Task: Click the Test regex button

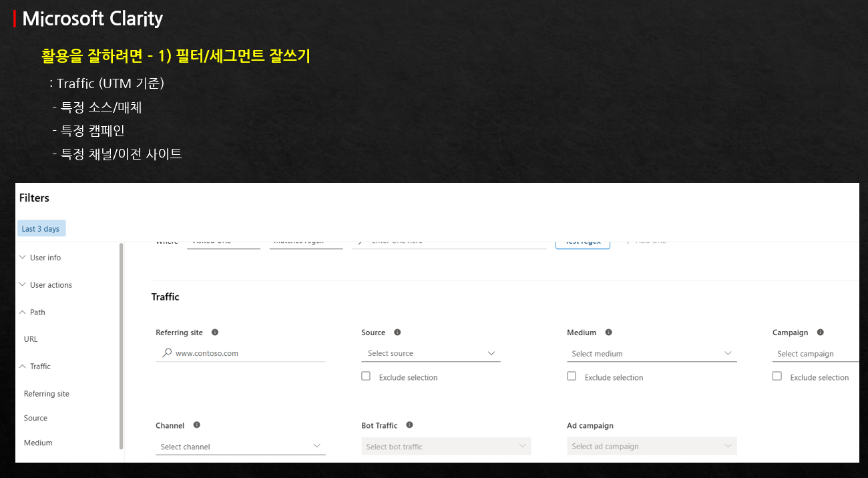Action: [582, 242]
